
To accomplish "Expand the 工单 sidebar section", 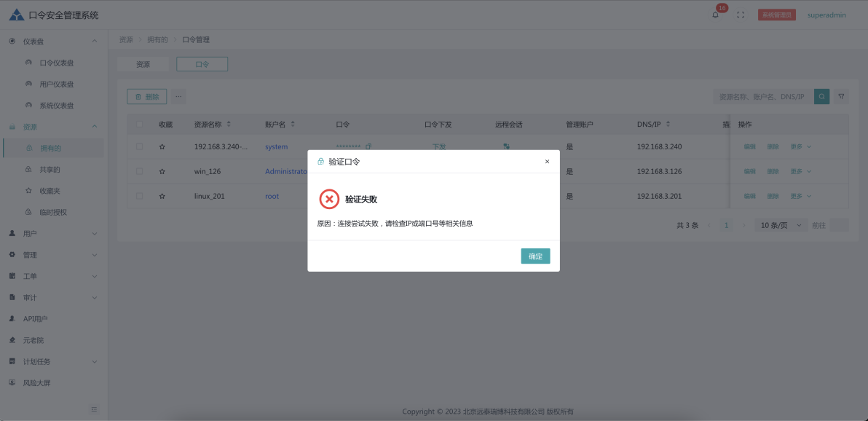I will click(52, 276).
